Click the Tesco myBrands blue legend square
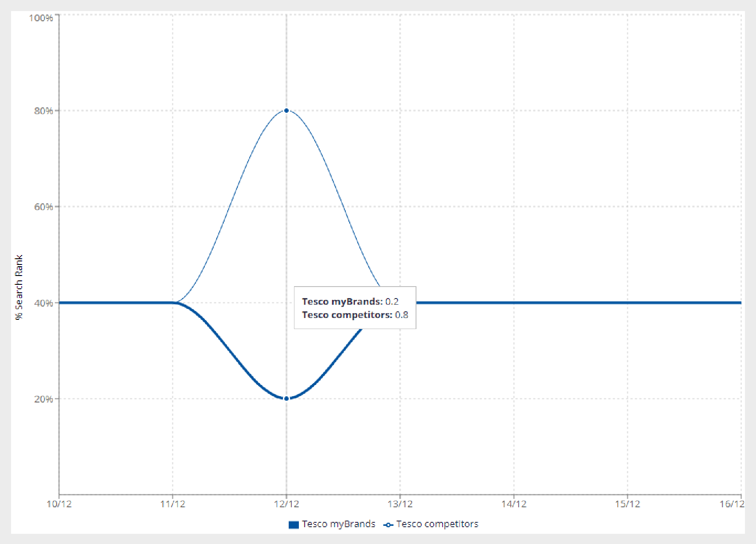Viewport: 756px width, 544px height. [x=294, y=525]
